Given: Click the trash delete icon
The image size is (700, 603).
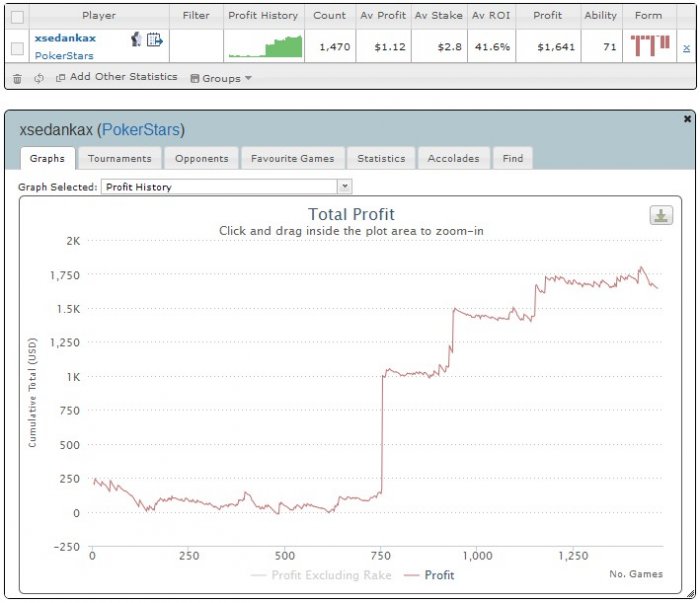Looking at the screenshot, I should pyautogui.click(x=18, y=78).
